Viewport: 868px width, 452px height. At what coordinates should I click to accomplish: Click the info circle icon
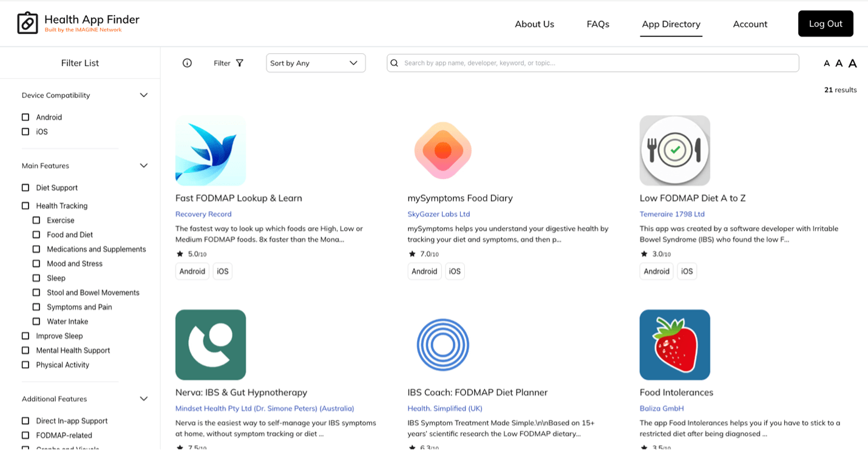pos(187,63)
